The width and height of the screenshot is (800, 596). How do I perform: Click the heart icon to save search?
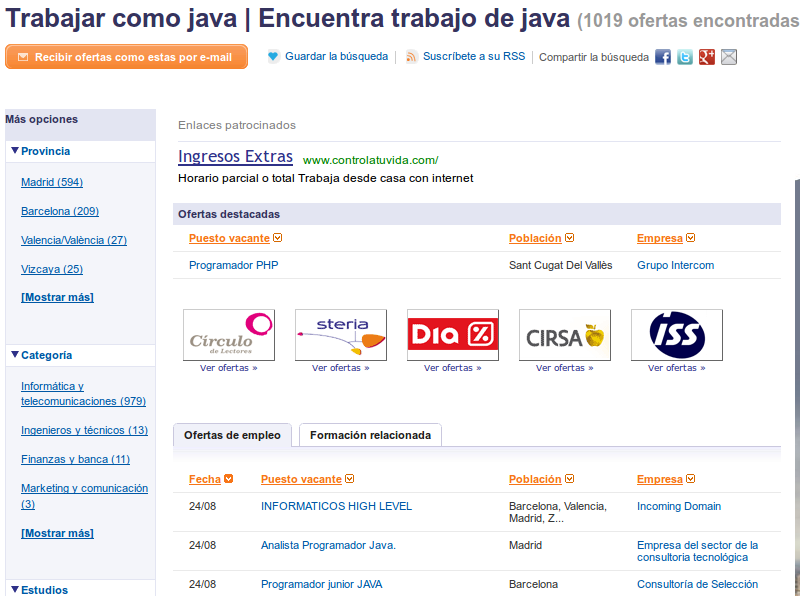273,57
